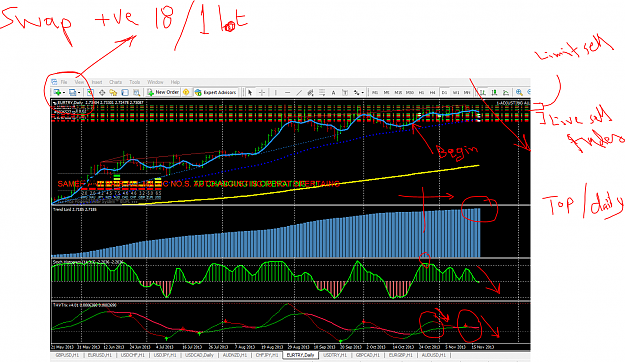Switch to the D1 timeframe

444,92
